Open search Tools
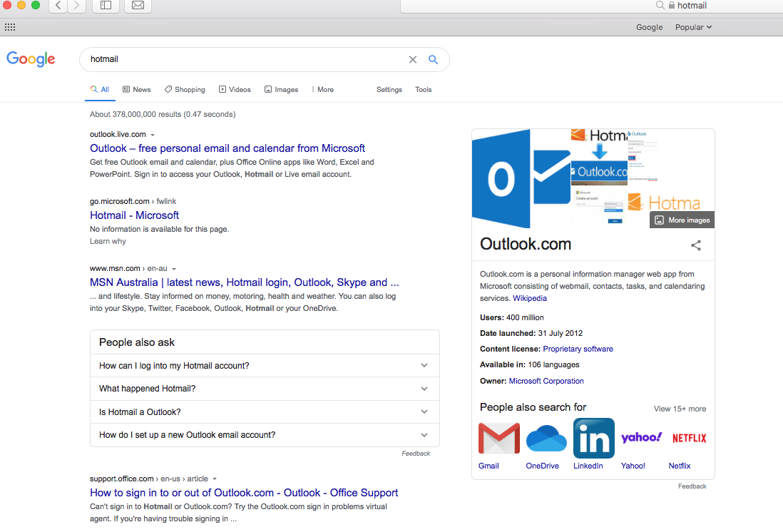The image size is (783, 532). click(424, 89)
